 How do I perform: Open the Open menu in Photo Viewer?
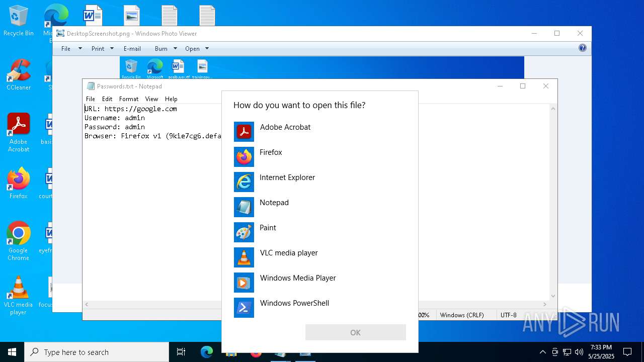click(x=192, y=49)
